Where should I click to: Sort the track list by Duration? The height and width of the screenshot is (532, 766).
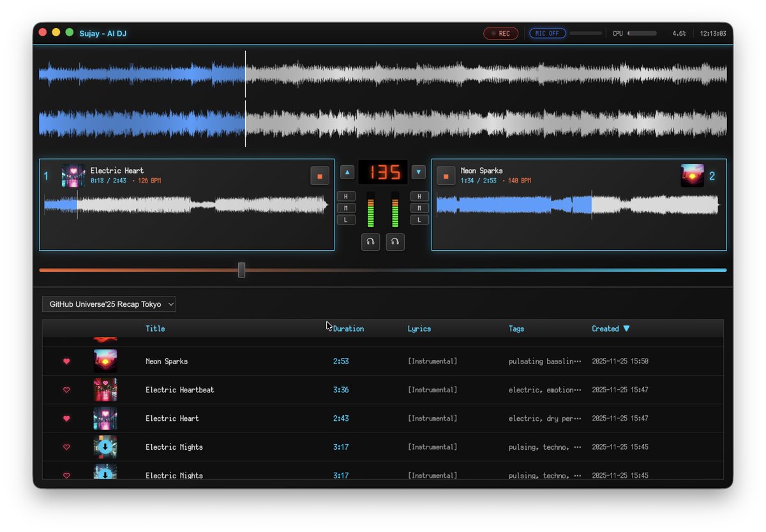[350, 329]
